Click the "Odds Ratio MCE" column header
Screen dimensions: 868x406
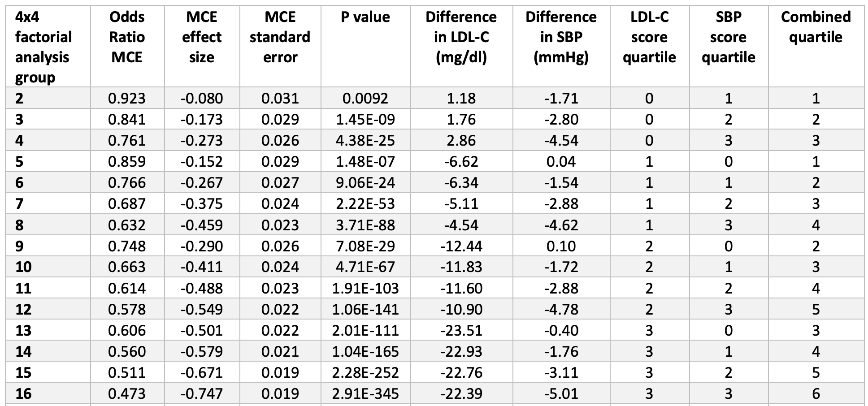(127, 37)
